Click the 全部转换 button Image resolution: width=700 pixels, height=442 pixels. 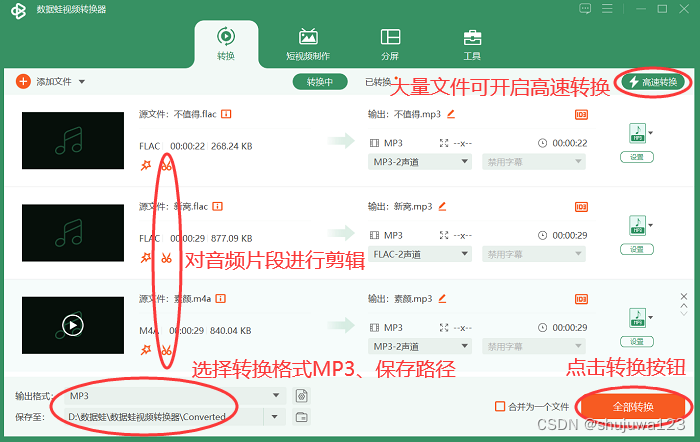pyautogui.click(x=633, y=407)
